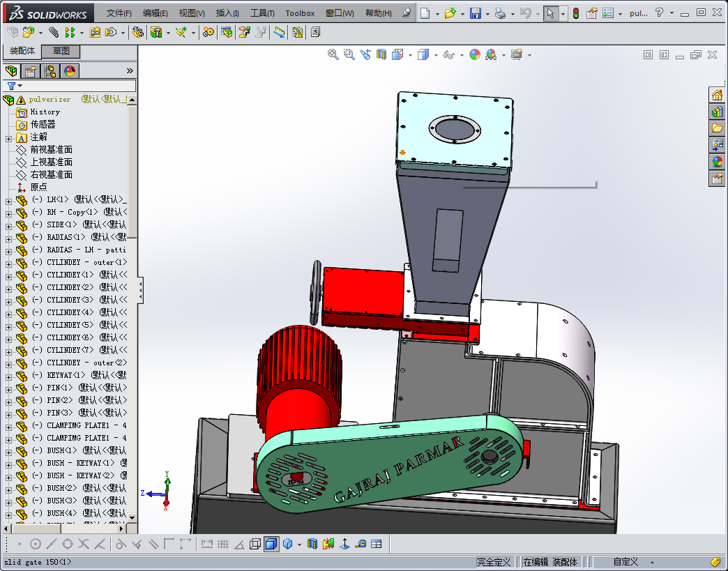Viewport: 728px width, 571px height.
Task: Open the view orientation dropdown arrow
Action: pyautogui.click(x=410, y=55)
